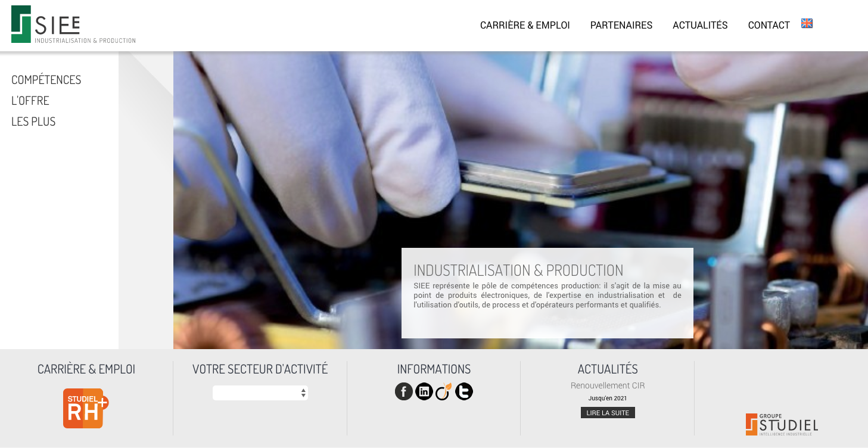Go to the Partenaires menu item
The width and height of the screenshot is (868, 448).
click(621, 25)
